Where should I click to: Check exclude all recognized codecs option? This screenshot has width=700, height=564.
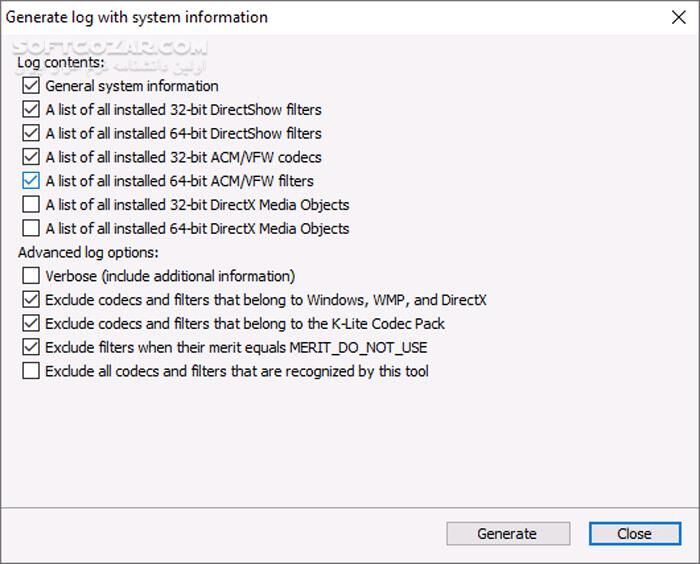pyautogui.click(x=30, y=371)
